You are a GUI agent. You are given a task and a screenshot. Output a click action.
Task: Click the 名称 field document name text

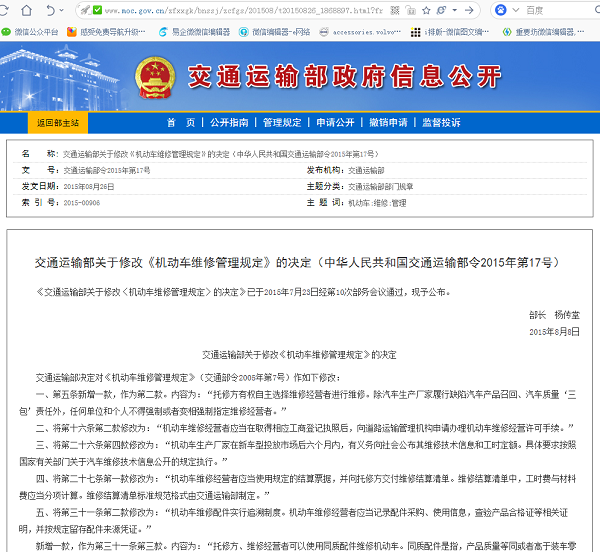coord(220,154)
